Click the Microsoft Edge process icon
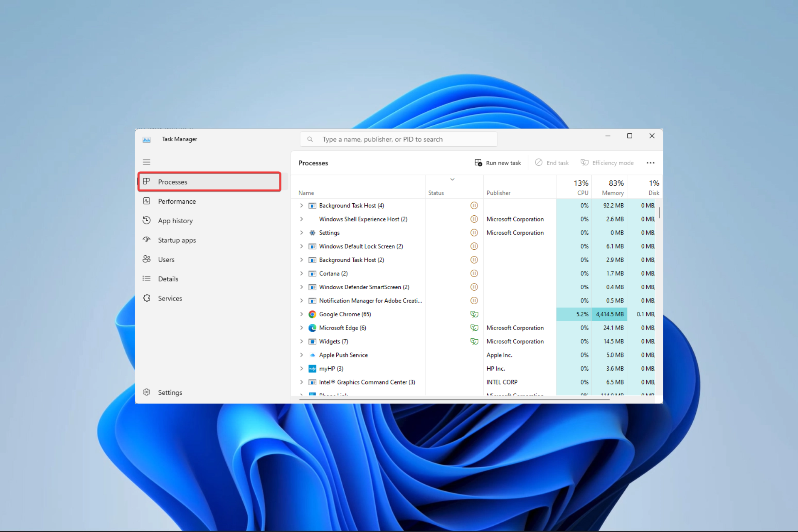The width and height of the screenshot is (798, 532). (x=312, y=328)
